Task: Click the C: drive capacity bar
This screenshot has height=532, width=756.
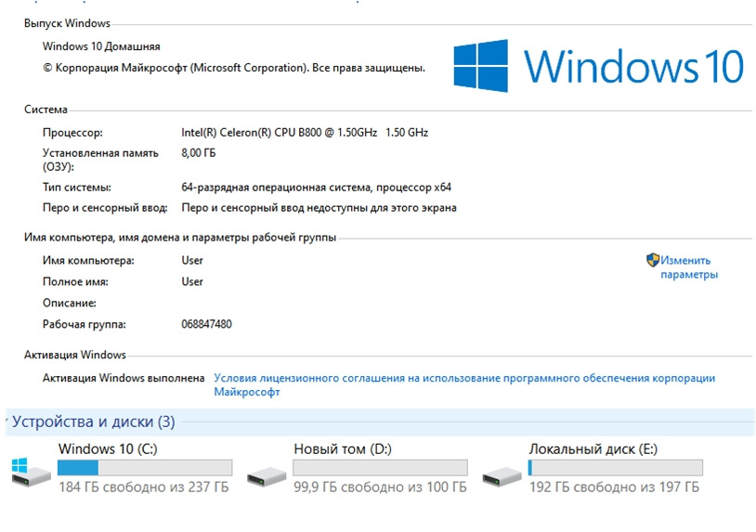Action: click(x=144, y=467)
